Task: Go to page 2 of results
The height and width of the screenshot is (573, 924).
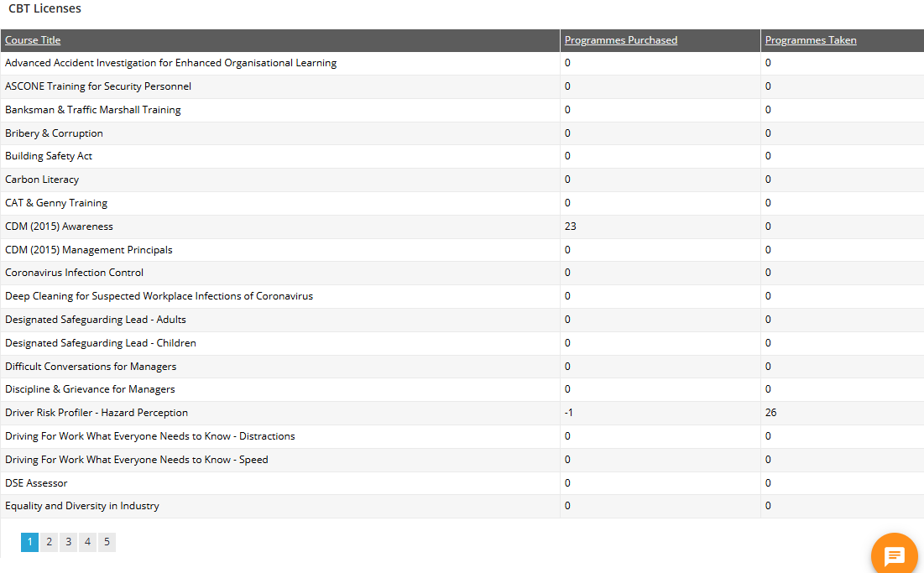Action: tap(49, 542)
